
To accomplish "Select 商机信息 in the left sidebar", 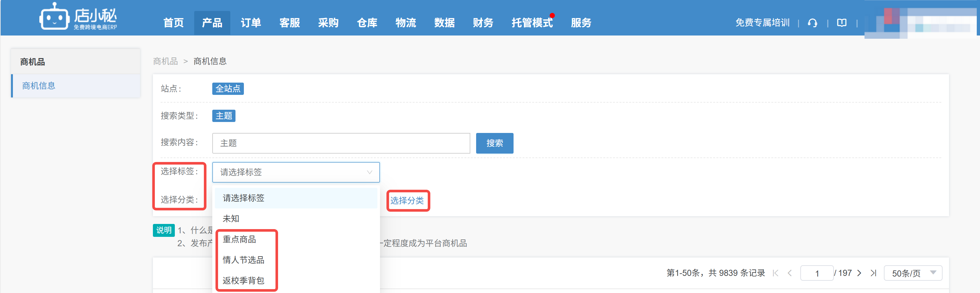I will [x=39, y=86].
